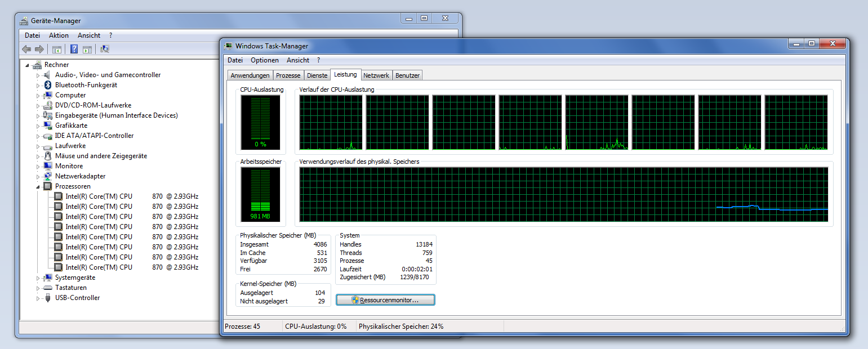This screenshot has width=868, height=349.
Task: Open the Datei menu in Task-Manager
Action: [x=235, y=60]
